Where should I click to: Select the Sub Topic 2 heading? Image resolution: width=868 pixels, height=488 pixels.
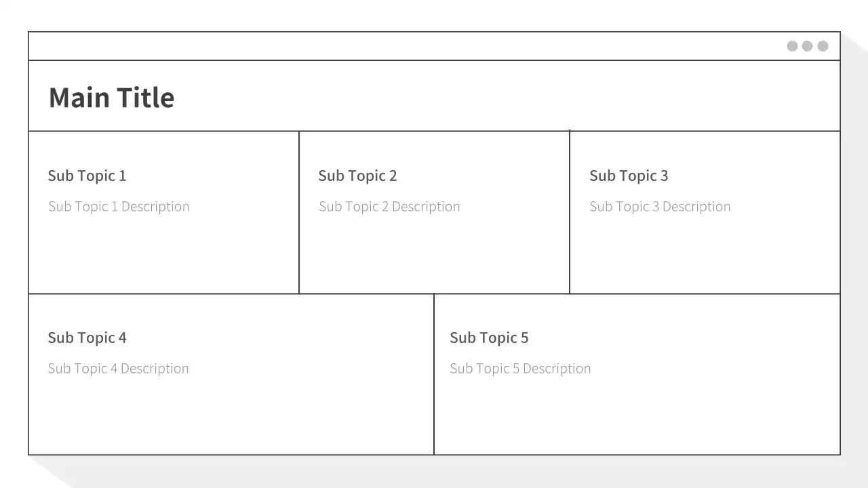357,176
